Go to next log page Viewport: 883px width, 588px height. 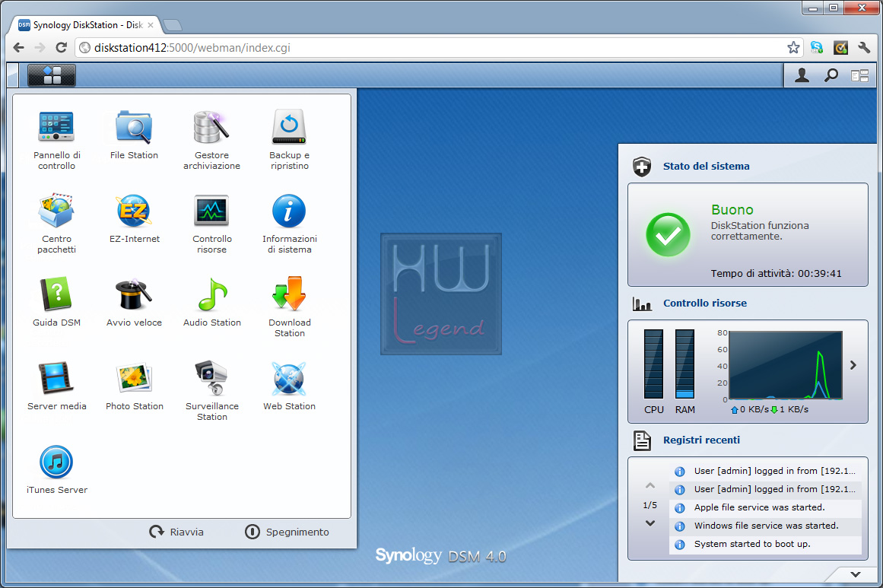click(x=650, y=523)
